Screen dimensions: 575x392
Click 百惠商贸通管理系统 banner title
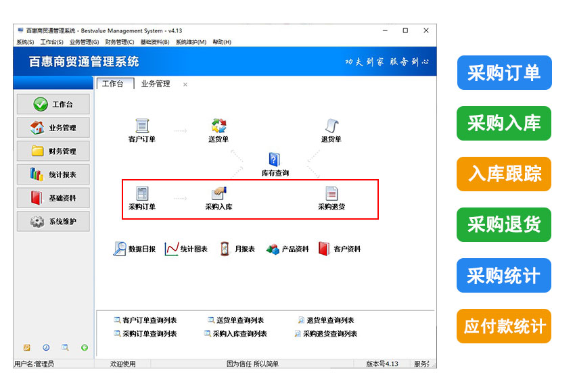84,62
